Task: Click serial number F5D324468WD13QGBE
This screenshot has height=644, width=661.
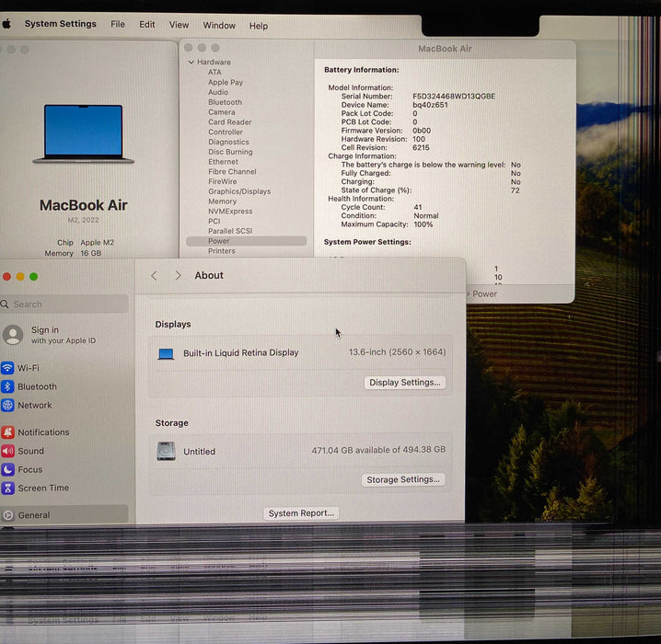Action: coord(454,96)
